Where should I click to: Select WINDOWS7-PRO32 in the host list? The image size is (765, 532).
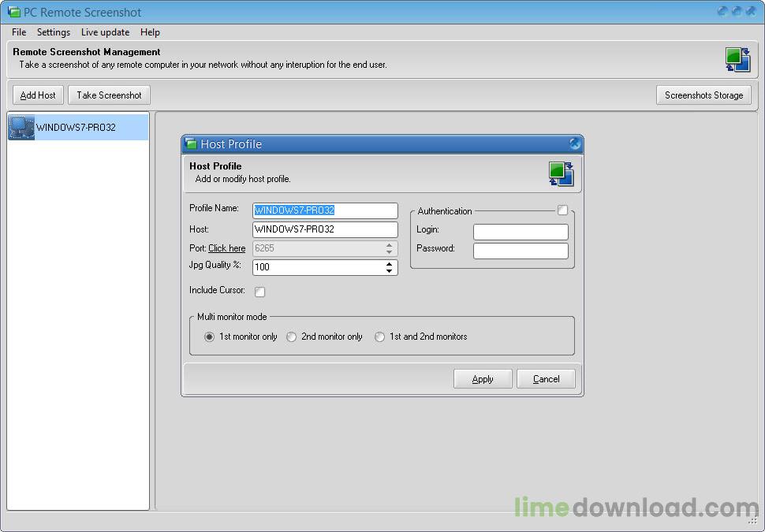tap(76, 127)
